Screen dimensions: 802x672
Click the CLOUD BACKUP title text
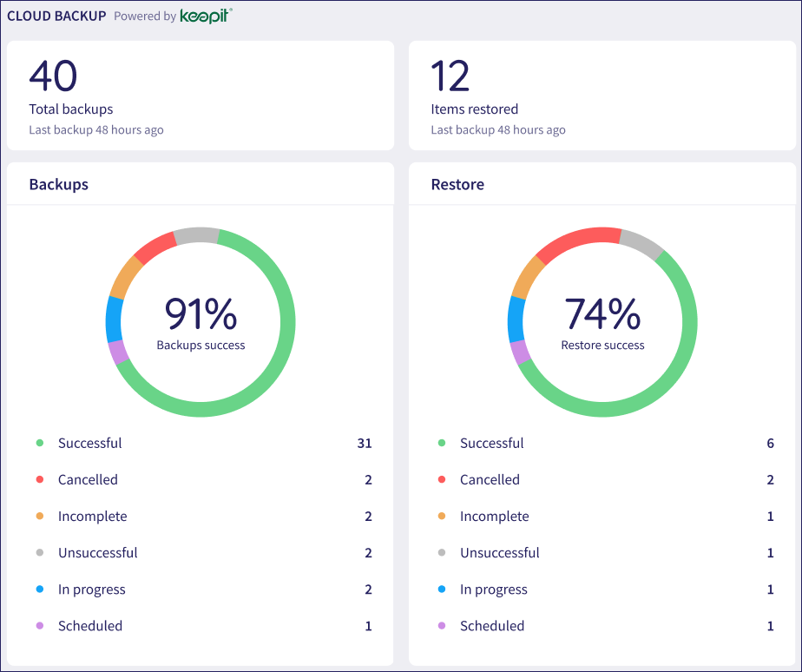[56, 16]
